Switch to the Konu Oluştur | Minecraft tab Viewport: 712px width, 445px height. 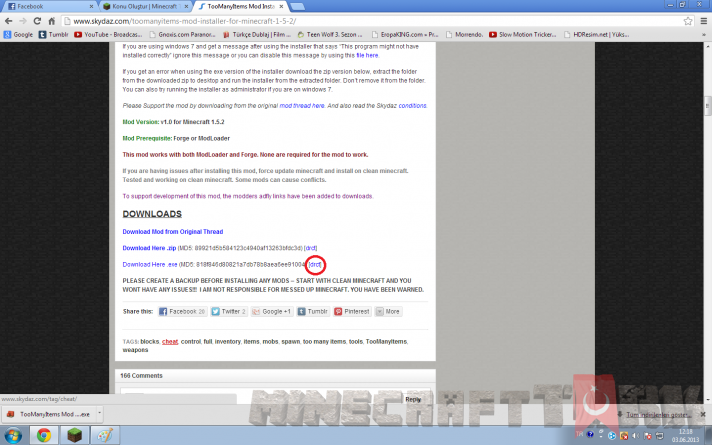click(x=143, y=6)
